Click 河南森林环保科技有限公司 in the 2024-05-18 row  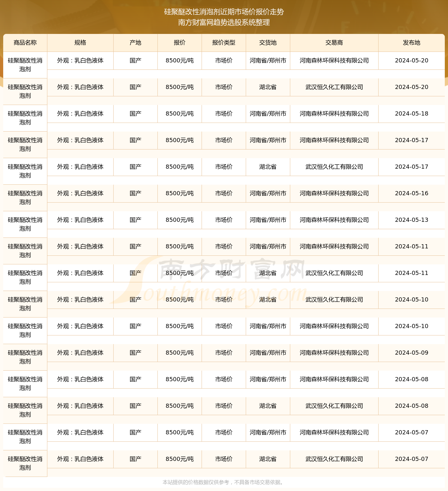click(x=334, y=114)
